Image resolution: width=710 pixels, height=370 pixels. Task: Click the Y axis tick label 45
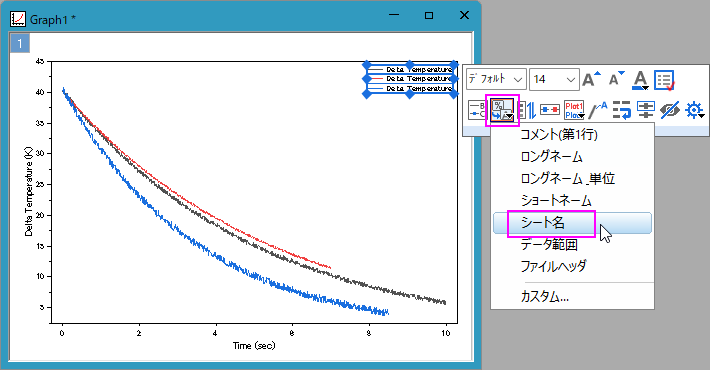pyautogui.click(x=40, y=61)
